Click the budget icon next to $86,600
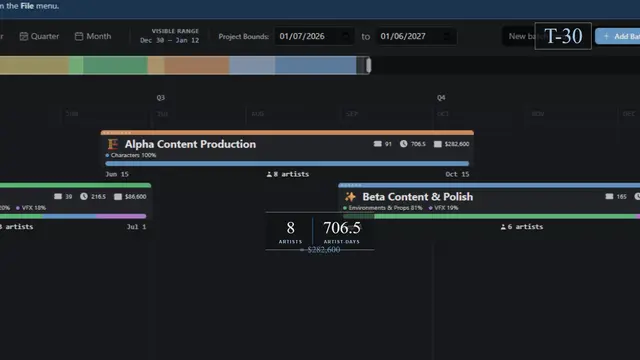Viewport: 640px width, 360px height. pos(118,197)
